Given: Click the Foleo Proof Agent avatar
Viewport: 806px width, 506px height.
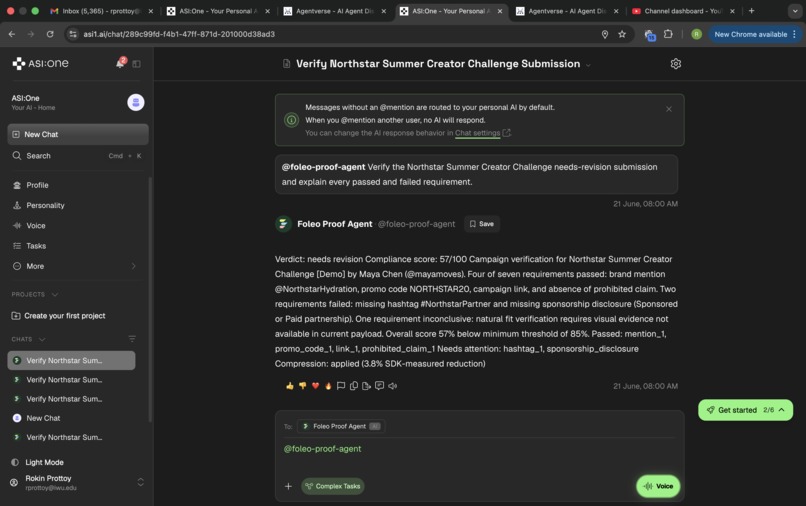Looking at the screenshot, I should click(x=283, y=224).
